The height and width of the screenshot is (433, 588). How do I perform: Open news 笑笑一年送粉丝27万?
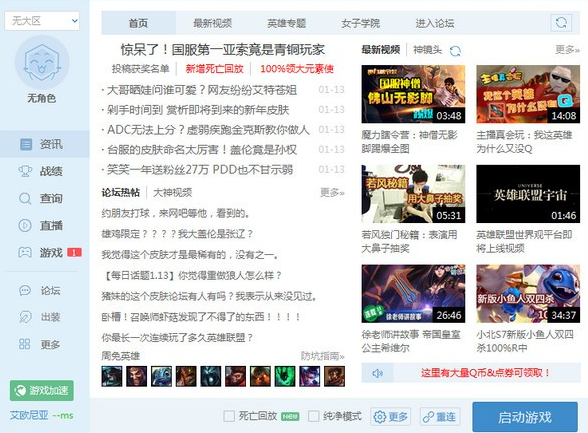click(x=200, y=169)
